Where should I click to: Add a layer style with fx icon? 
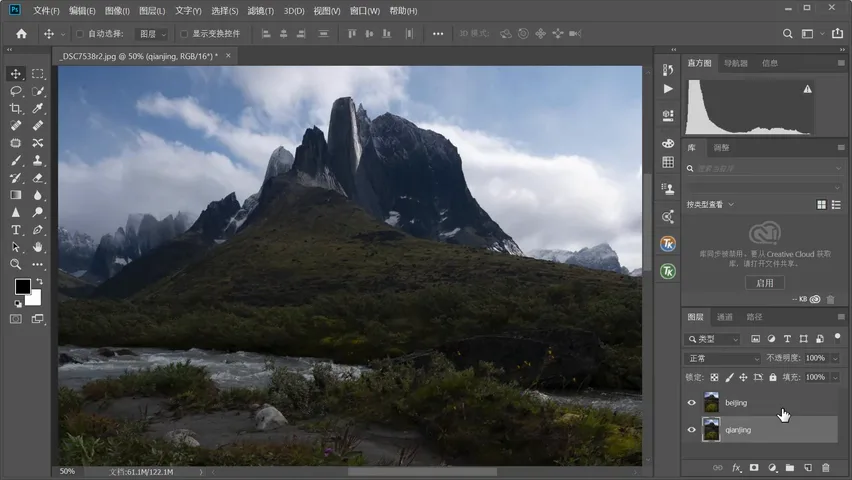click(736, 467)
